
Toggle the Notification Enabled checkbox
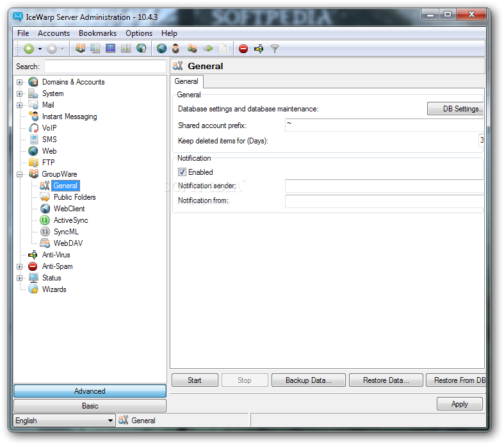(182, 172)
